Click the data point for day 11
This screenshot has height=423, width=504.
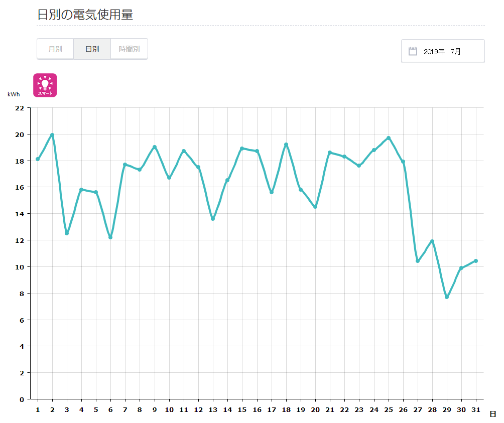pyautogui.click(x=184, y=151)
